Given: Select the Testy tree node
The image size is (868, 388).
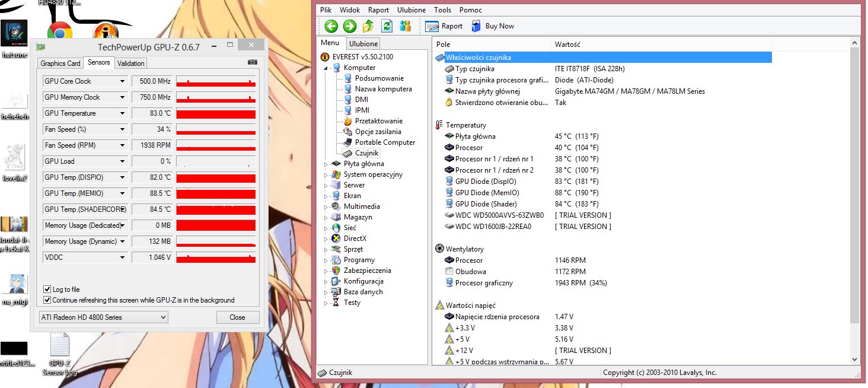Looking at the screenshot, I should click(352, 303).
